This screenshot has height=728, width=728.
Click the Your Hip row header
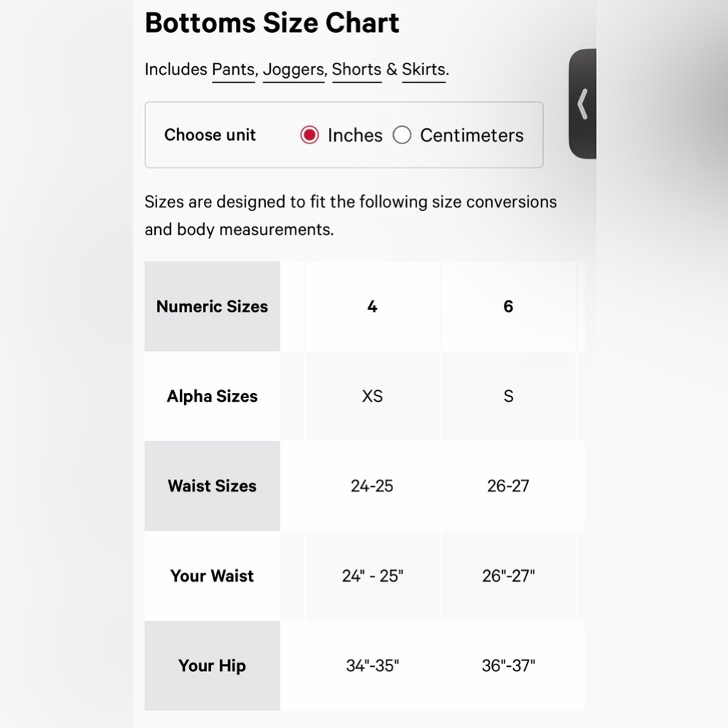(212, 665)
